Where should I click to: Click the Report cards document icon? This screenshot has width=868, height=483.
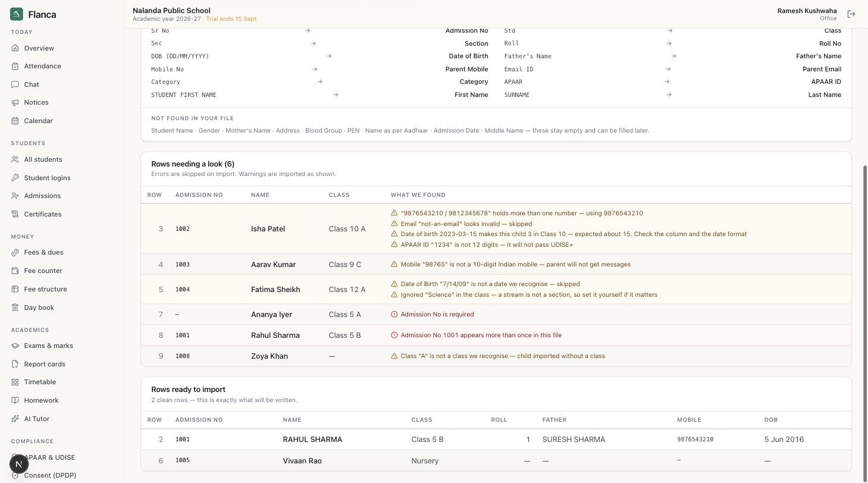point(15,364)
